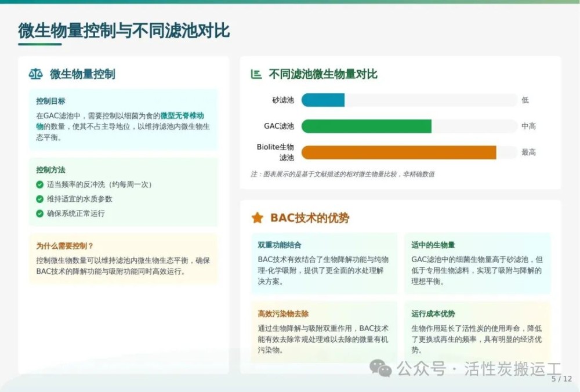The image size is (580, 392).
Task: Click the orange star icon beside BAC技术的优势
Action: pyautogui.click(x=257, y=218)
